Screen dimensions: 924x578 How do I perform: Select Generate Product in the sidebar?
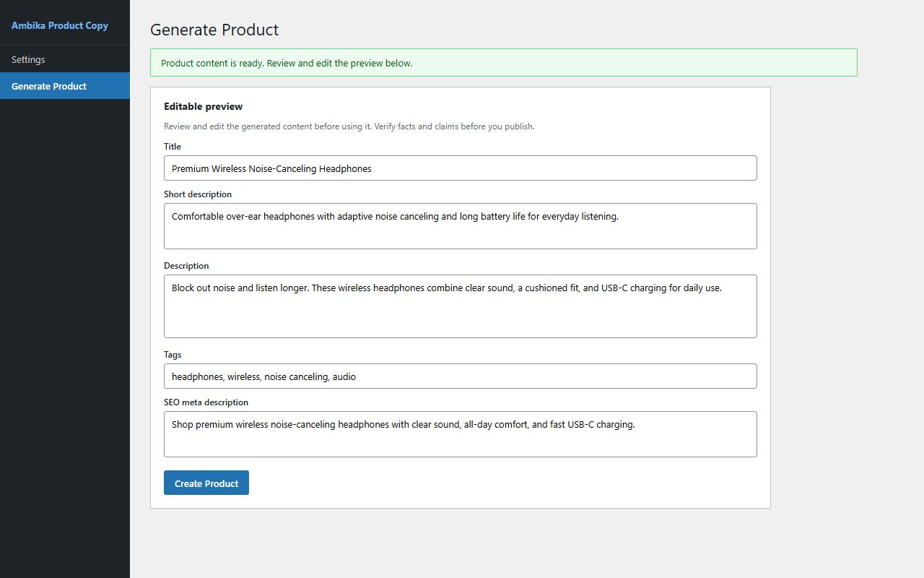pos(65,86)
